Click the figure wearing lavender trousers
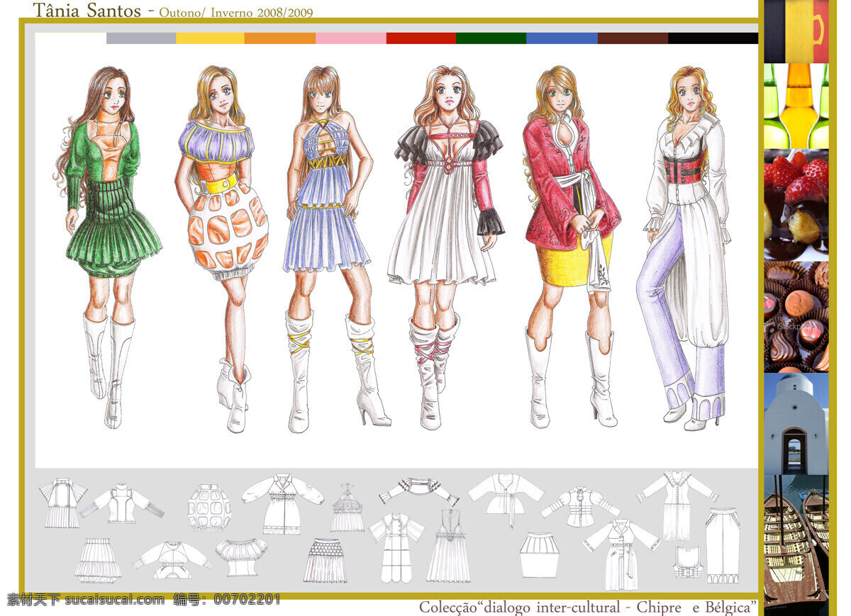This screenshot has width=851, height=616. click(x=682, y=248)
